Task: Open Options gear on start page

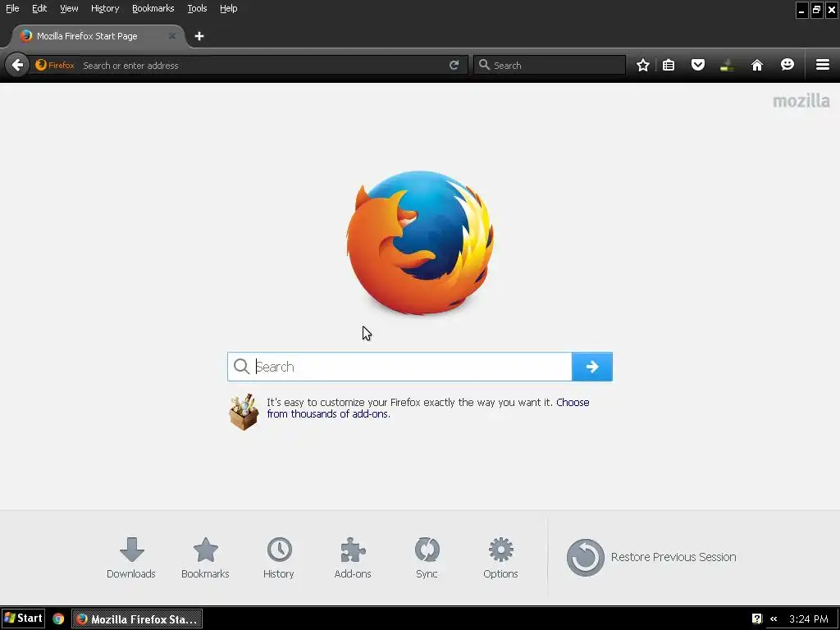Action: [x=500, y=558]
